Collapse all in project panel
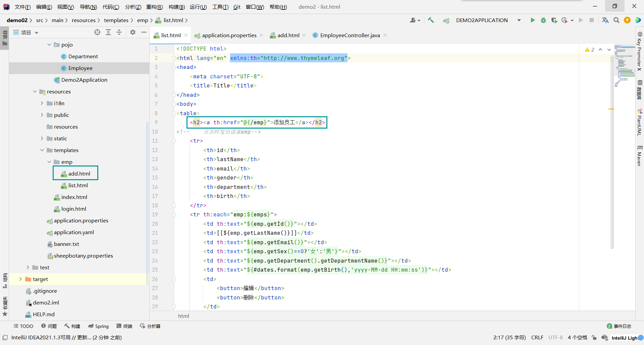The width and height of the screenshot is (644, 345). 119,32
